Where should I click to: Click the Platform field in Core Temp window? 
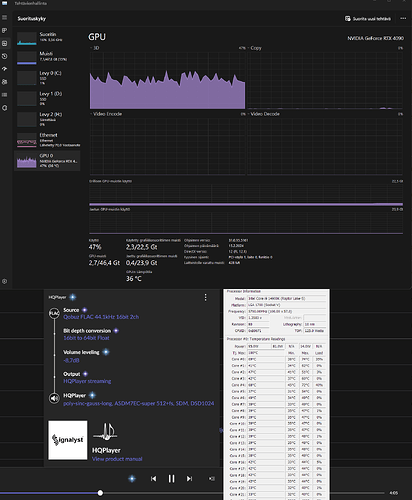pyautogui.click(x=287, y=305)
